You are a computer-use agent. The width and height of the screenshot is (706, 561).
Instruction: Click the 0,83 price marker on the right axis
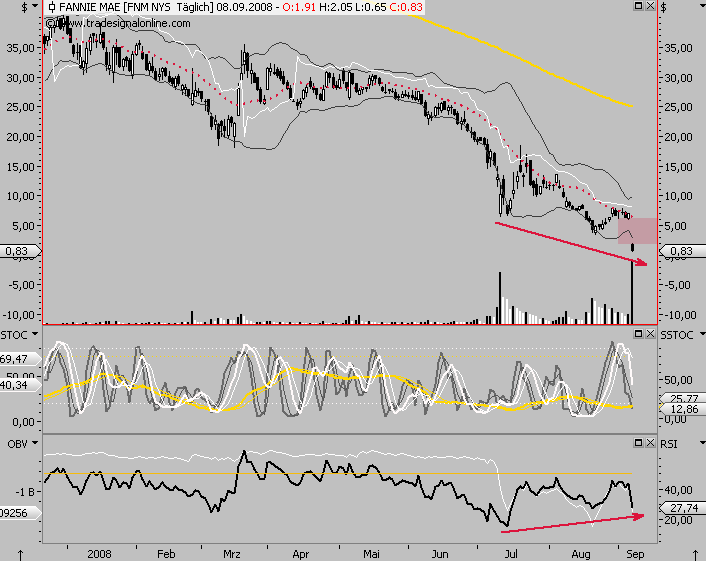click(682, 251)
